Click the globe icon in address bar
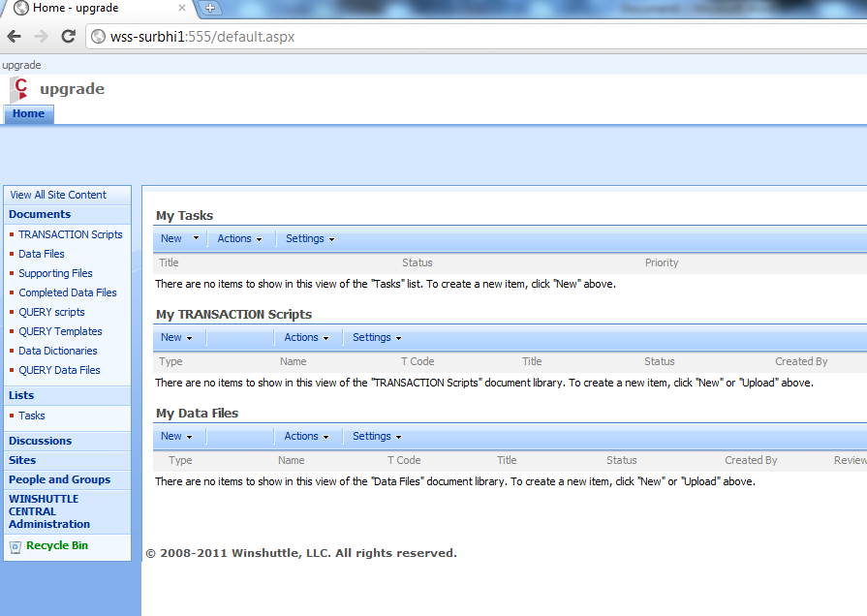Image resolution: width=867 pixels, height=616 pixels. (x=98, y=37)
